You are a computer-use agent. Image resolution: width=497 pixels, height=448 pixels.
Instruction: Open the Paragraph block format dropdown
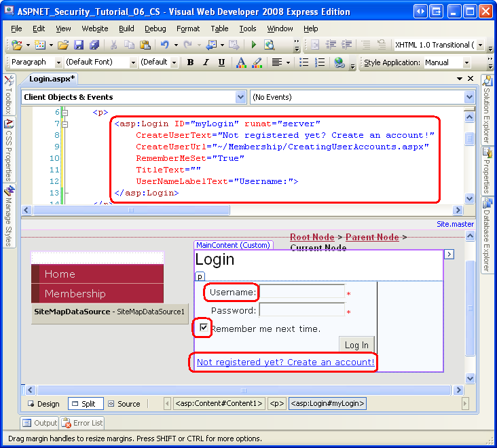[x=58, y=62]
